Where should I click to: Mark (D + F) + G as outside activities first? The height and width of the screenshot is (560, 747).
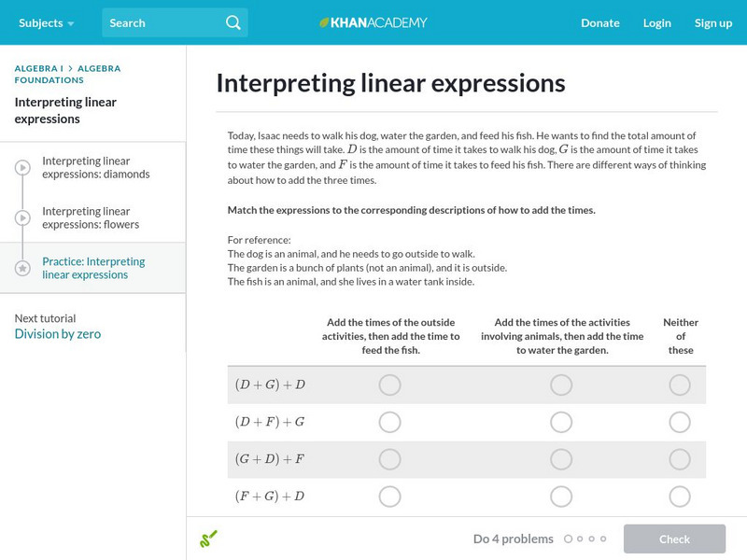pyautogui.click(x=389, y=422)
